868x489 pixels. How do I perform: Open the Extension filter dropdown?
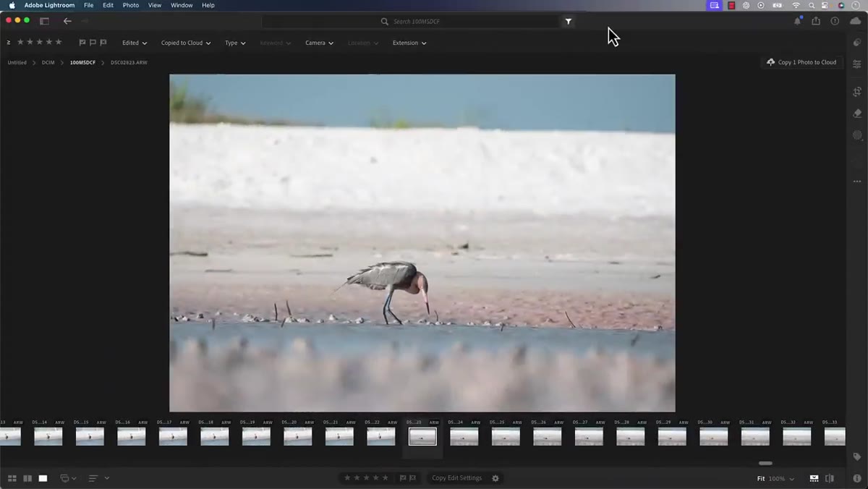pyautogui.click(x=409, y=43)
